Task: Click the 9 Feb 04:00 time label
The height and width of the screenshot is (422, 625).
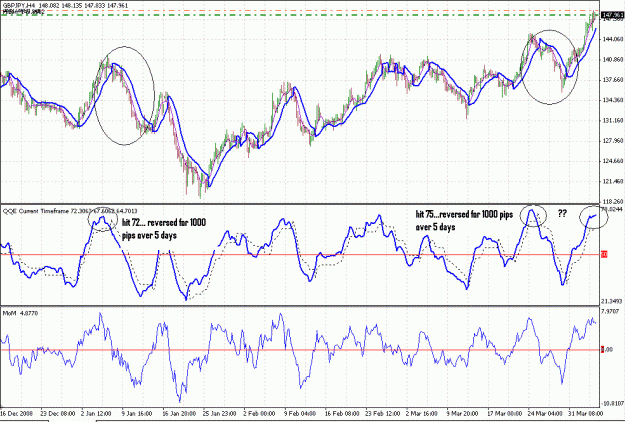Action: [300, 413]
